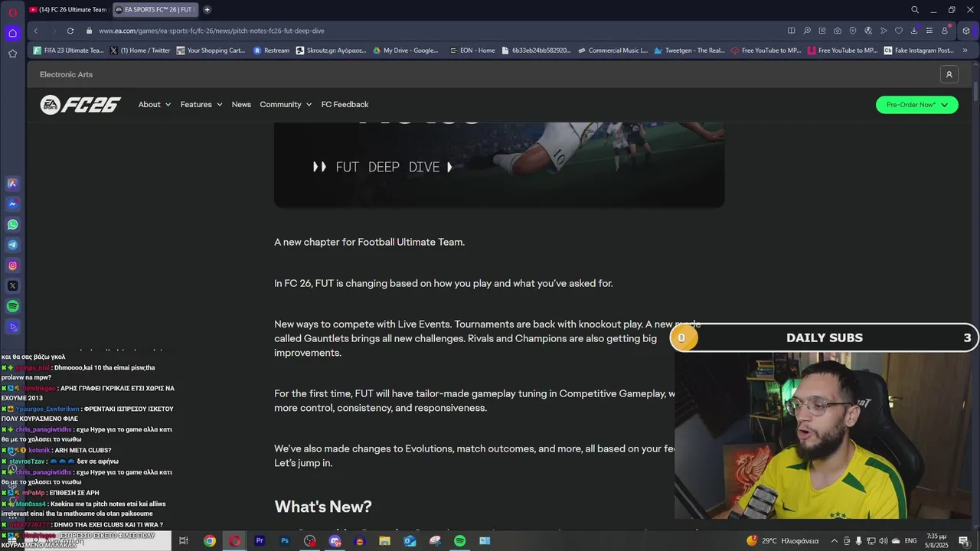This screenshot has height=551, width=980.
Task: Open send/flow arrow toolbar icon
Action: tap(883, 31)
